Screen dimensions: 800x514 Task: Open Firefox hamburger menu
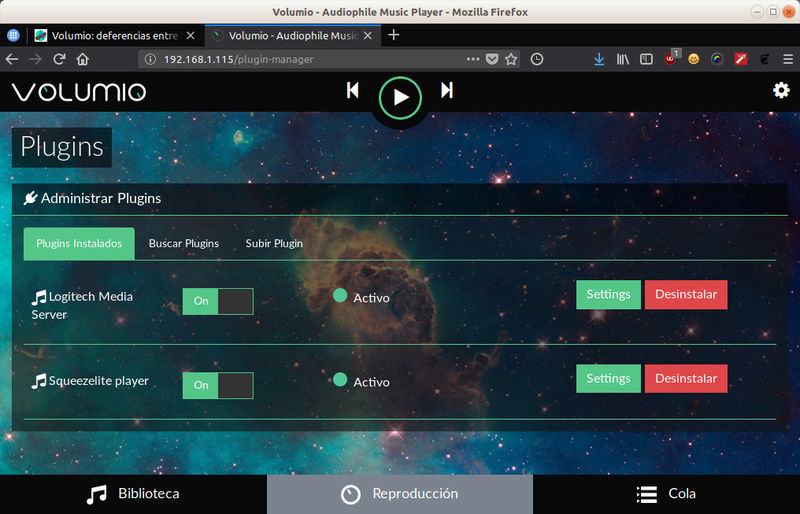pyautogui.click(x=788, y=59)
